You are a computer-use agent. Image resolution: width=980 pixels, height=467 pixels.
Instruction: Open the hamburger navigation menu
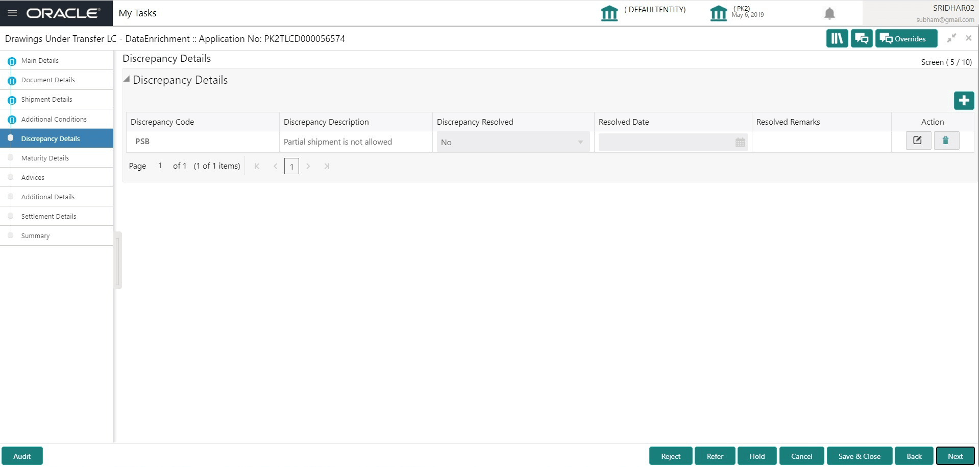pos(12,13)
